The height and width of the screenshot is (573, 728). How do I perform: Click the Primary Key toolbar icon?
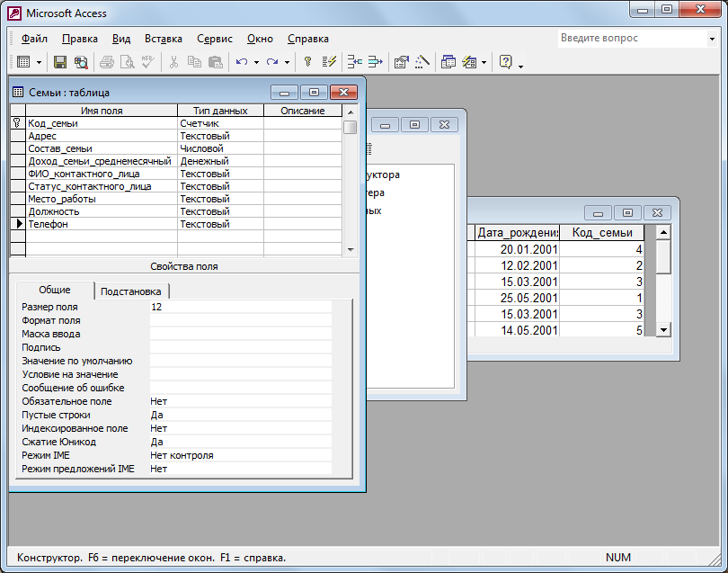pos(307,62)
